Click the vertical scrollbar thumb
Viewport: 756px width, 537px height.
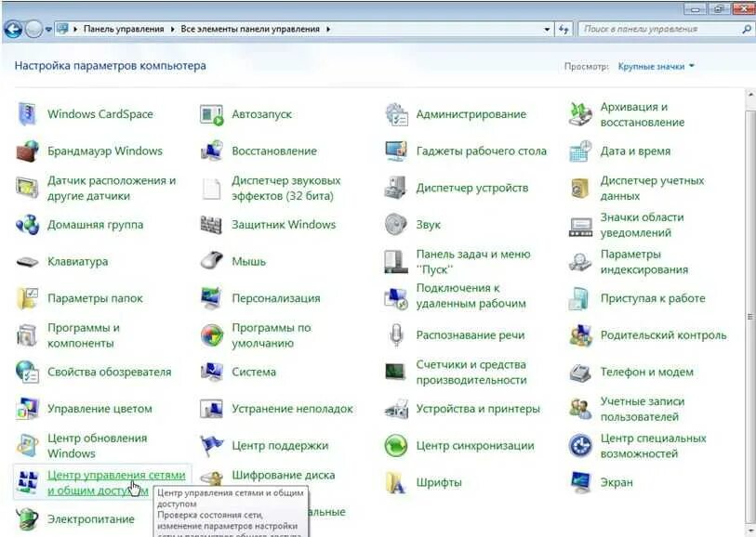pos(749,317)
